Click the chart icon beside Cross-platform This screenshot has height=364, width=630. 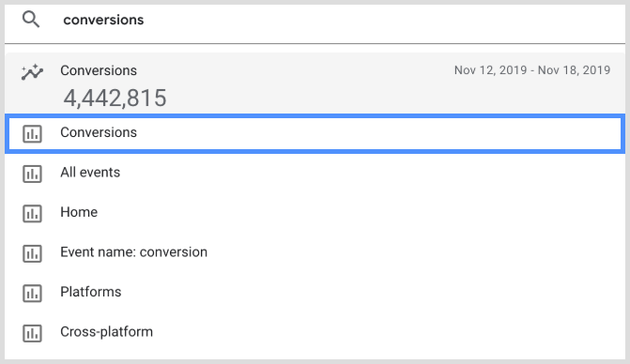click(x=32, y=333)
